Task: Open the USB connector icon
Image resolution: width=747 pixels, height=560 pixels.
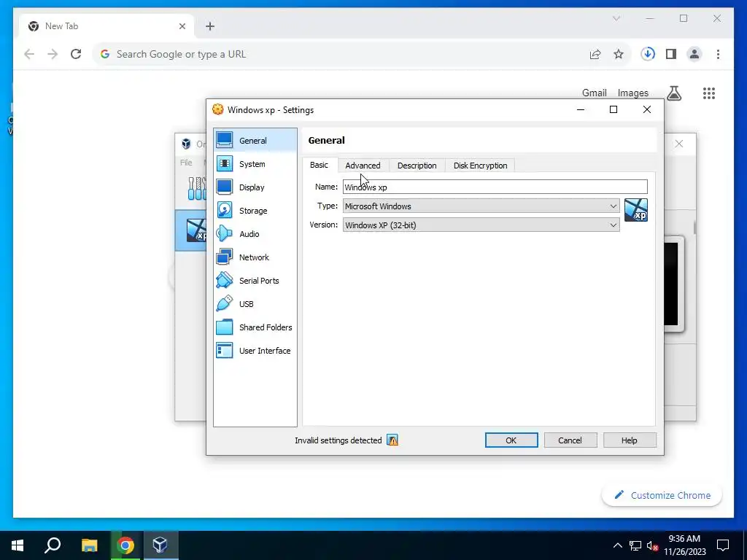Action: point(225,303)
